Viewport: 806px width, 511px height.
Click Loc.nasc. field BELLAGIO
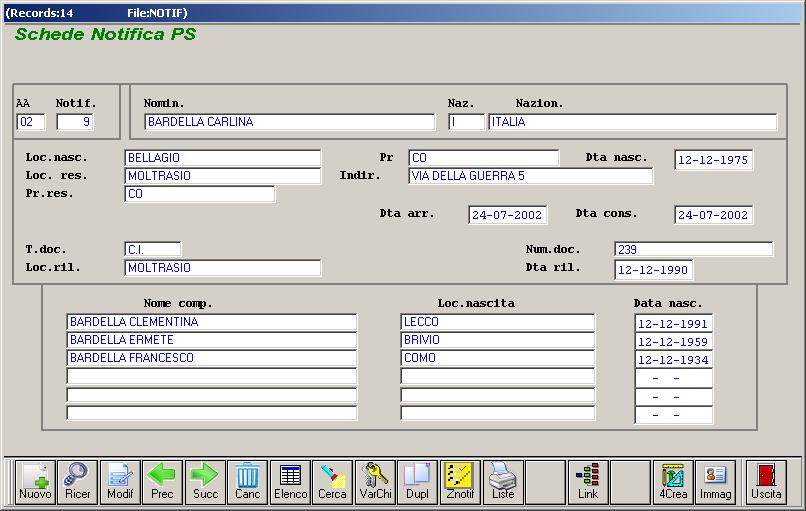pos(223,158)
